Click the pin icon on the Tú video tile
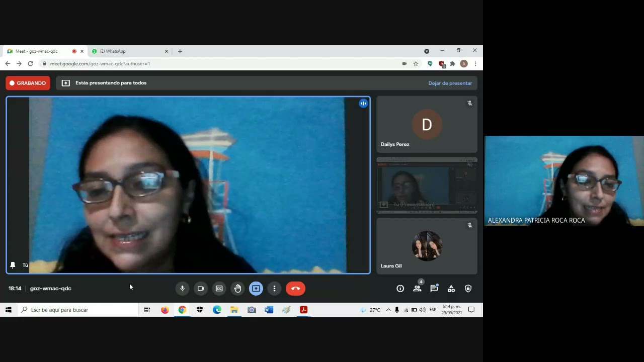Screen dimensions: 644x362 point(13,265)
